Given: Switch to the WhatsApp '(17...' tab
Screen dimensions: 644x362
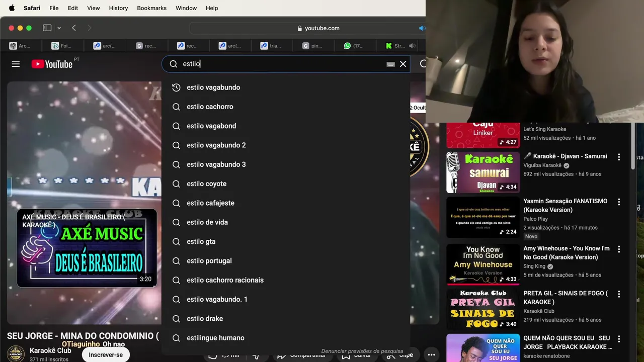Looking at the screenshot, I should 354,46.
